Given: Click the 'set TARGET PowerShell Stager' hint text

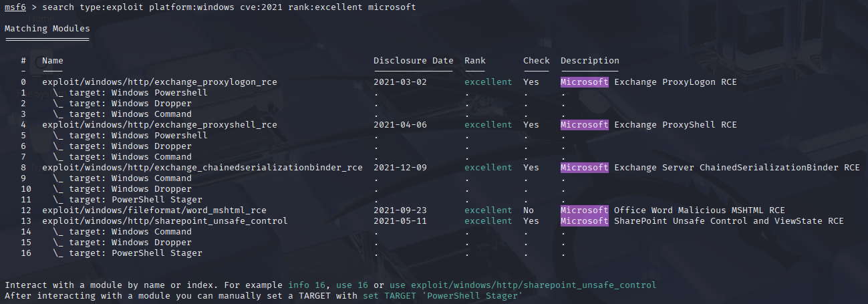Looking at the screenshot, I should coord(442,296).
